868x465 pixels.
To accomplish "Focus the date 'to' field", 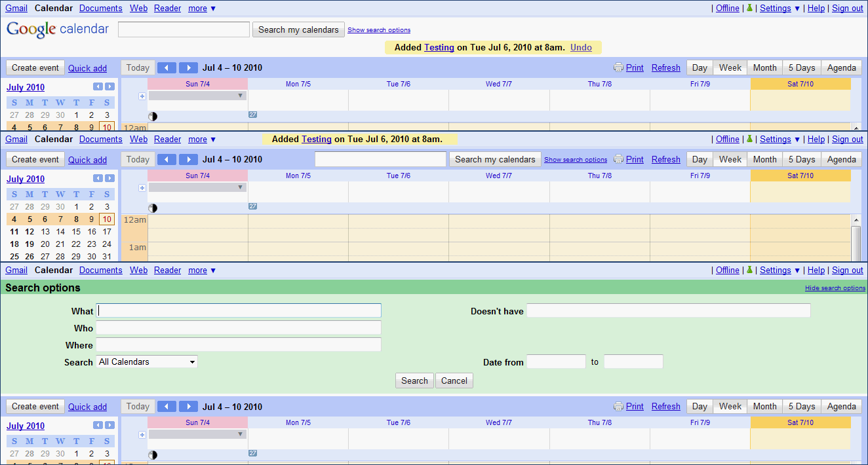I will [633, 362].
